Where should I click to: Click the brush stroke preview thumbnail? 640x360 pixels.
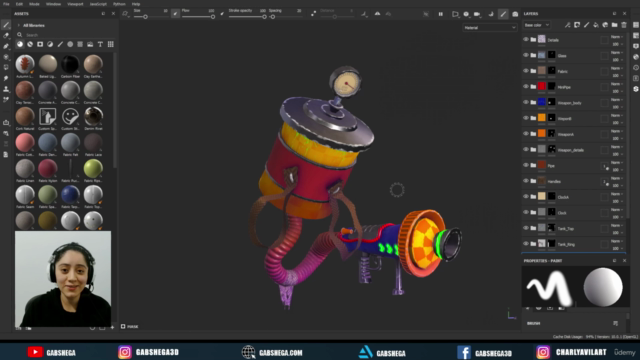pos(549,287)
